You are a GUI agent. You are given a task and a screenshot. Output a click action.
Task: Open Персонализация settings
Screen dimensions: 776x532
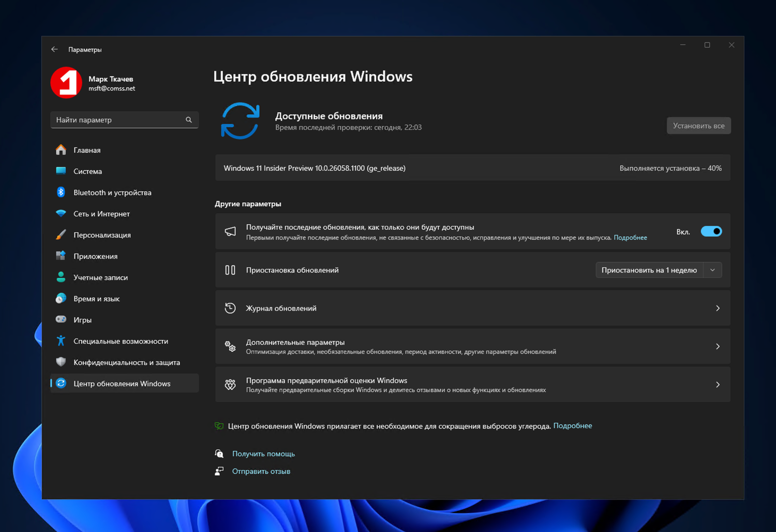pos(102,234)
